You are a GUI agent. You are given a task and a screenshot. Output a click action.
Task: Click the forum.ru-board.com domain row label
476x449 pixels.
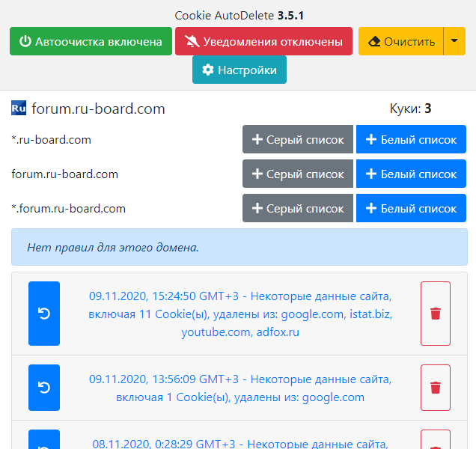pyautogui.click(x=64, y=174)
